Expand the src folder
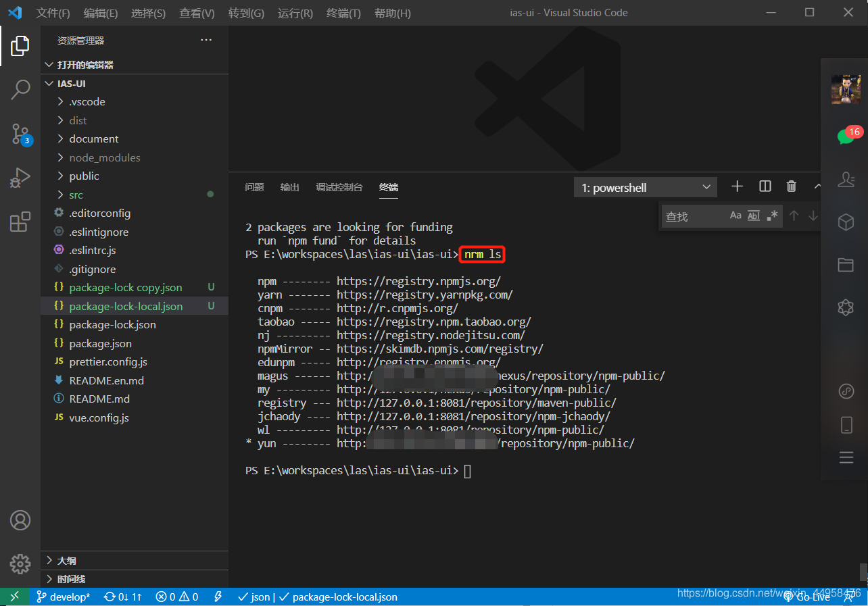The height and width of the screenshot is (606, 868). [x=135, y=195]
